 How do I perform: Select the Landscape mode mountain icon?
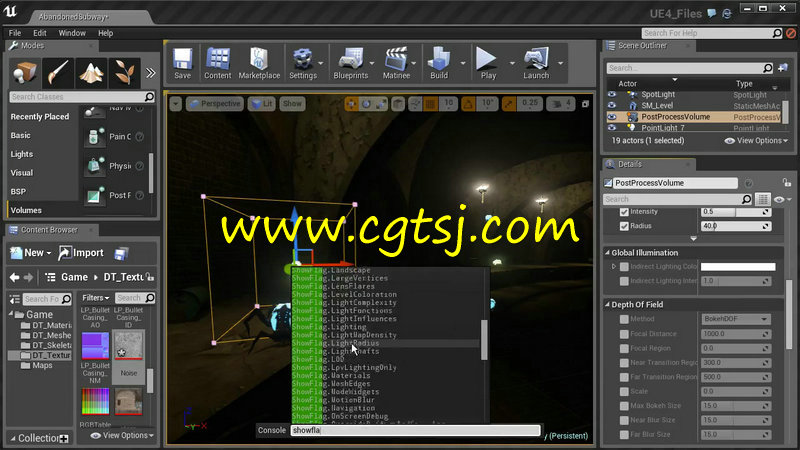pos(91,72)
